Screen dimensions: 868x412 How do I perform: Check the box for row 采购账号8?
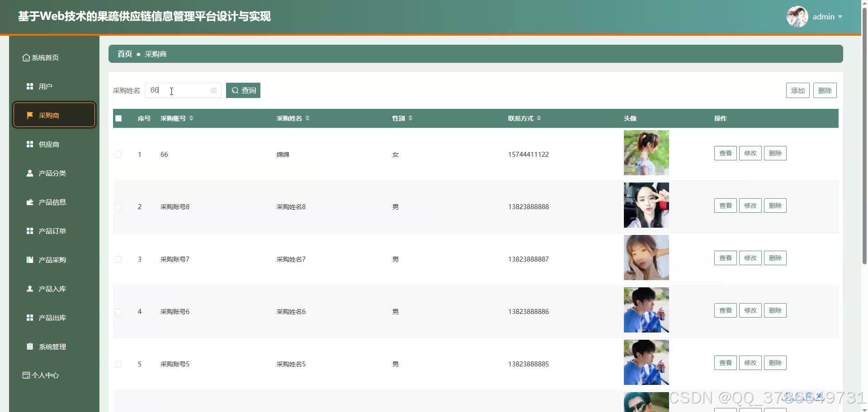(118, 207)
